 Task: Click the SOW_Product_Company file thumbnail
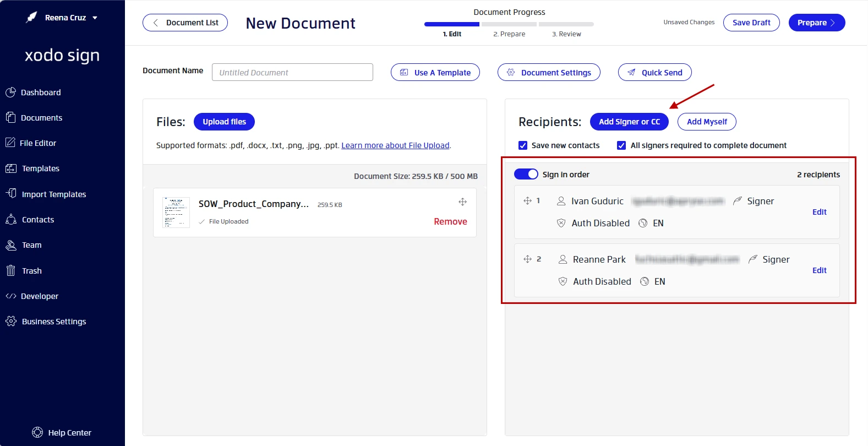176,212
